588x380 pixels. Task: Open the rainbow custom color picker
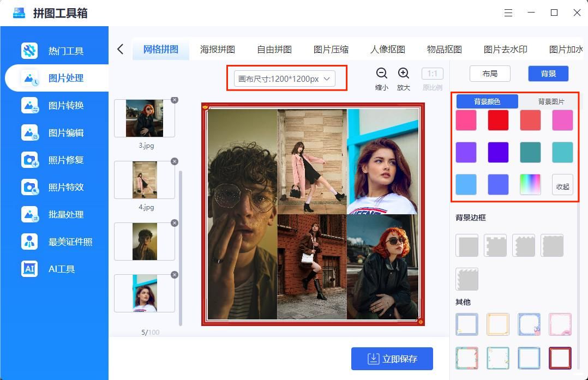[x=530, y=184]
